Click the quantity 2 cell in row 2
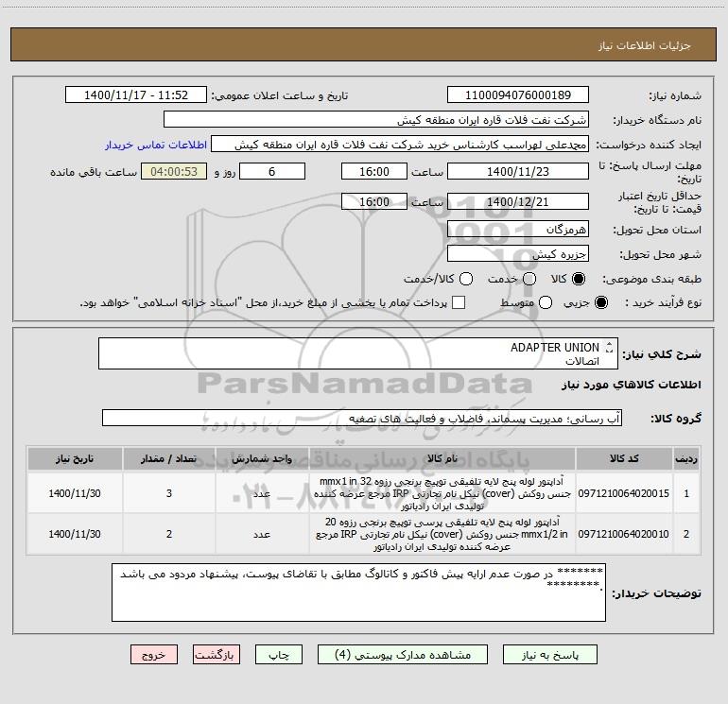728x704 pixels. [169, 534]
